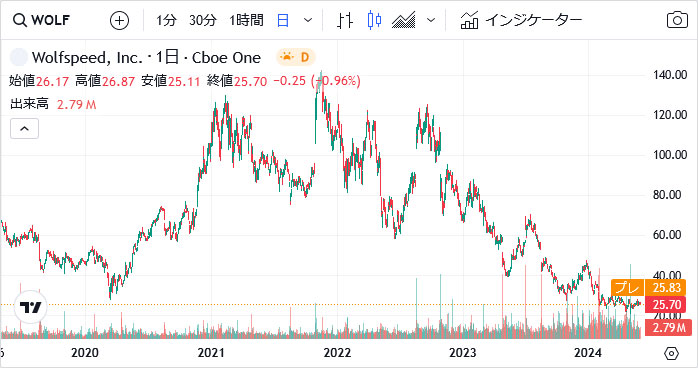698x368 pixels.
Task: Open chart settings gear icon
Action: coord(671,353)
